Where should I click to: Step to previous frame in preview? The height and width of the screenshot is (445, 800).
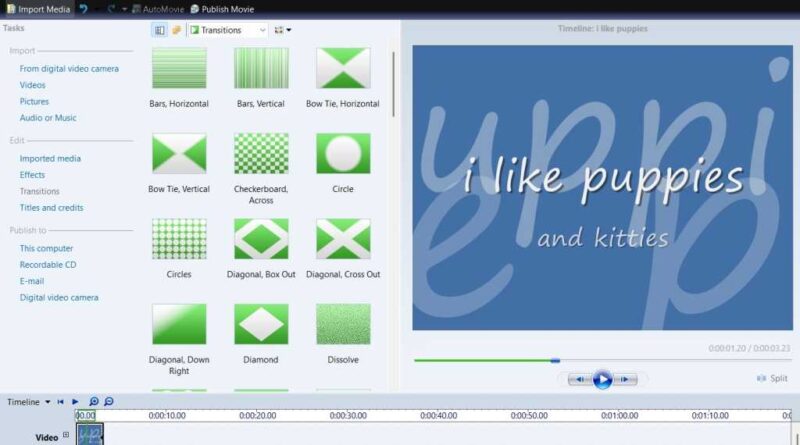pos(579,379)
